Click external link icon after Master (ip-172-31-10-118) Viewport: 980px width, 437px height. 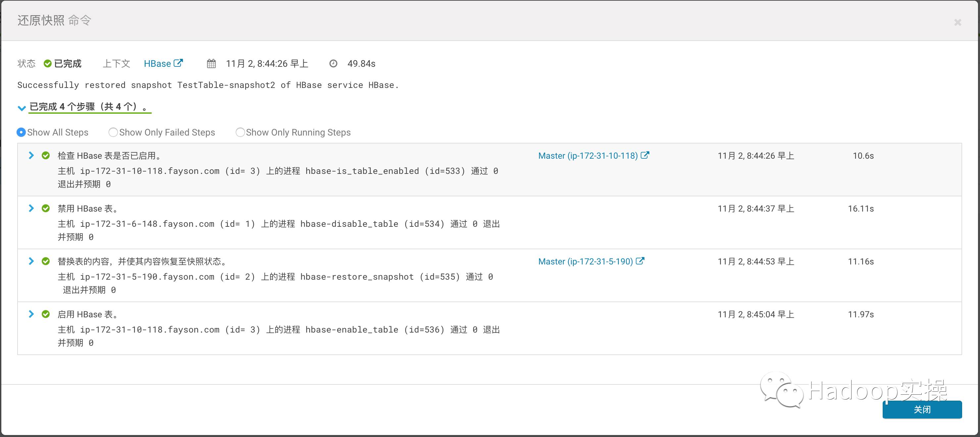[x=645, y=155]
